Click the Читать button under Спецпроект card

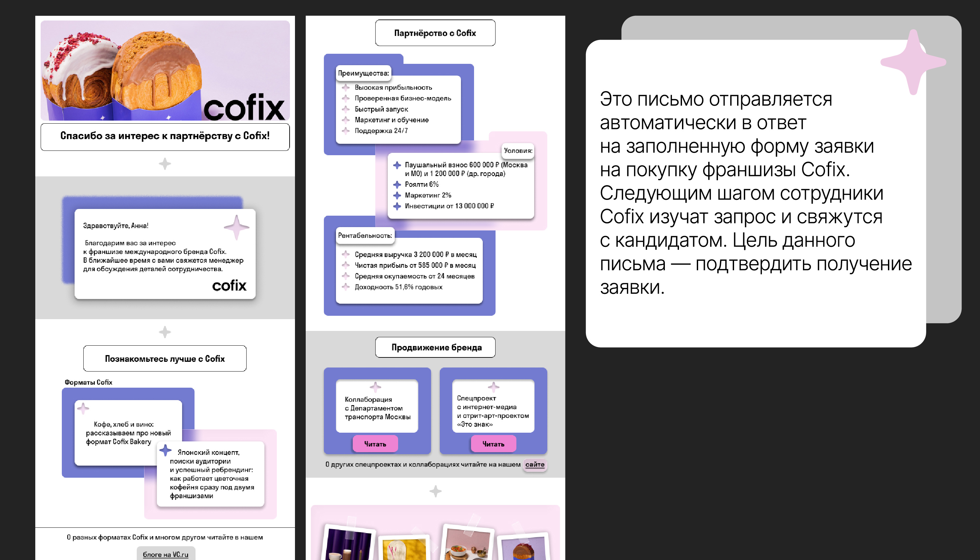click(x=493, y=444)
